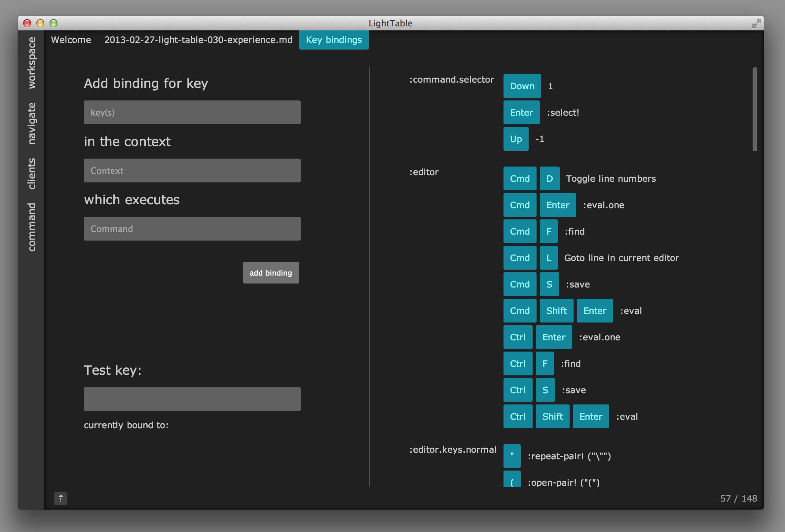
Task: Switch to the Welcome tab
Action: pos(71,40)
